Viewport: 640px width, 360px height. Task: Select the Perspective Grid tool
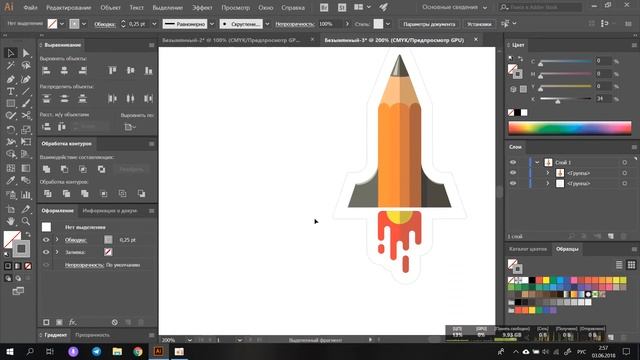[x=26, y=155]
